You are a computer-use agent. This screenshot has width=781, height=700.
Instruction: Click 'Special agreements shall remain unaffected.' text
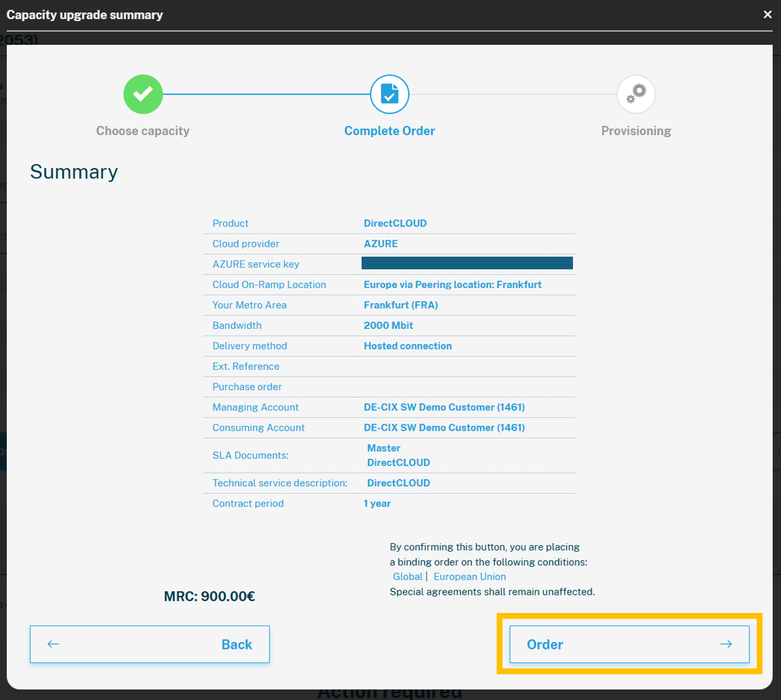point(492,592)
